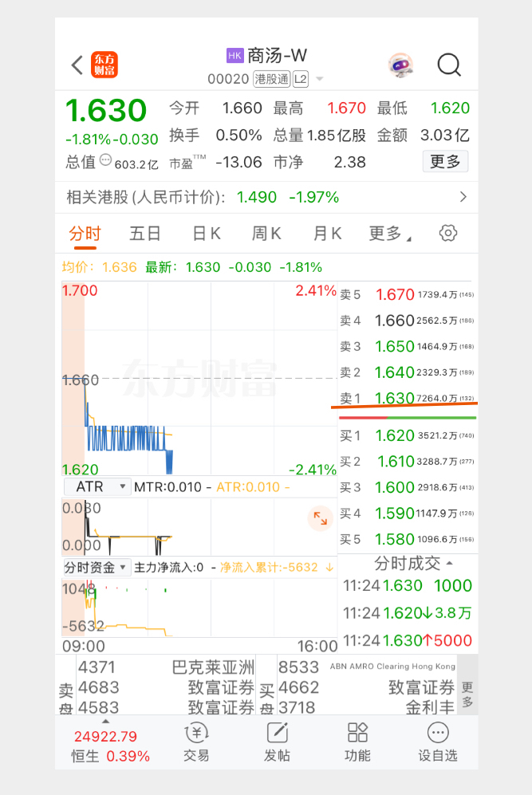Tap the expand chart fullscreen icon
This screenshot has height=795, width=532.
click(x=321, y=518)
